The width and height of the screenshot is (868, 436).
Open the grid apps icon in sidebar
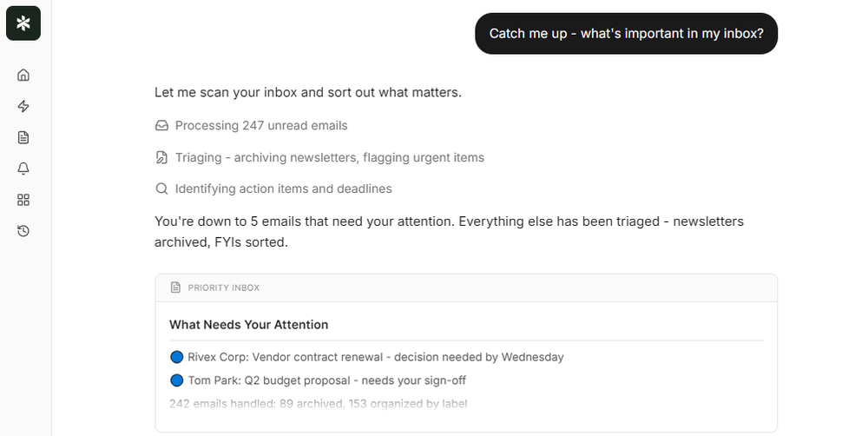[x=23, y=200]
